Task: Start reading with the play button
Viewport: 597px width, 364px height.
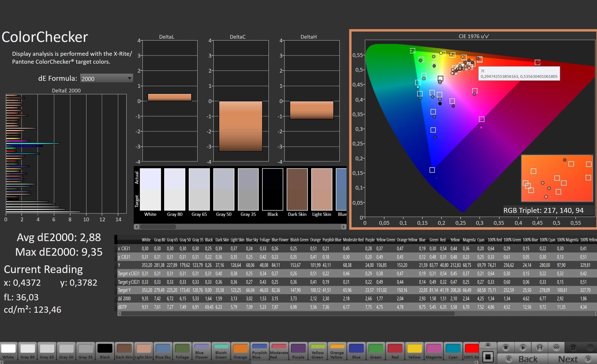Action: [523, 347]
